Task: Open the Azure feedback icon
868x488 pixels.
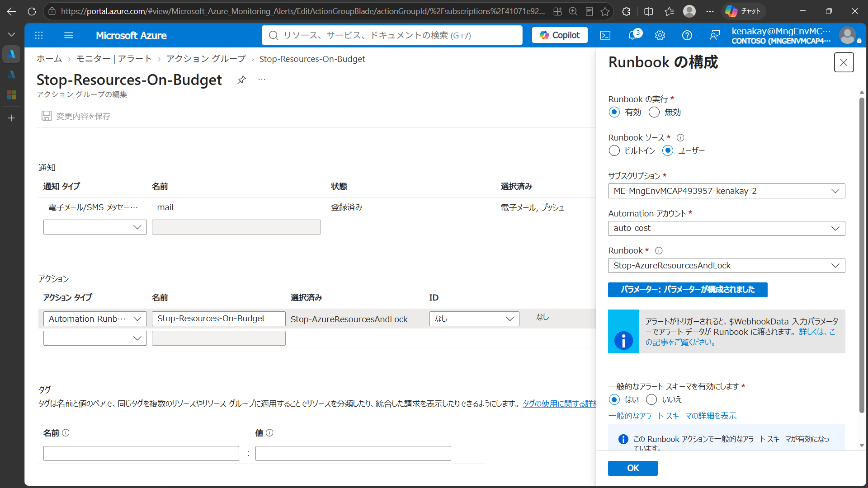Action: coord(714,35)
